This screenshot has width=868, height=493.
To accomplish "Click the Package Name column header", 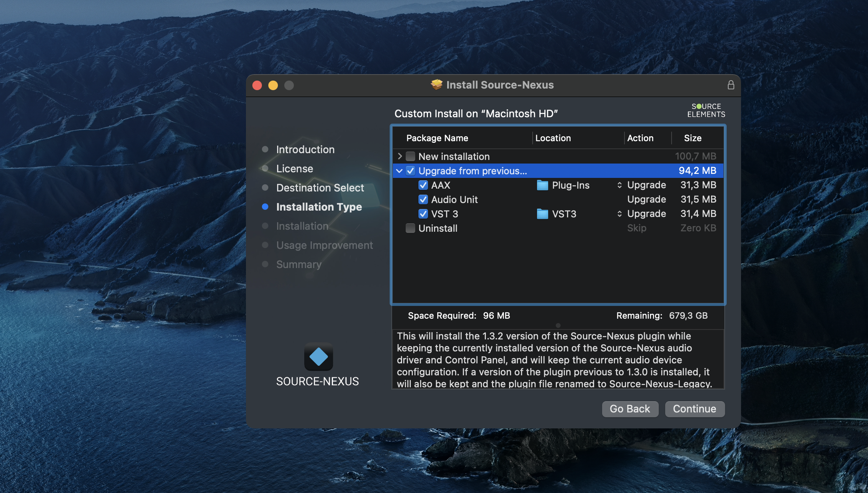I will pos(437,138).
